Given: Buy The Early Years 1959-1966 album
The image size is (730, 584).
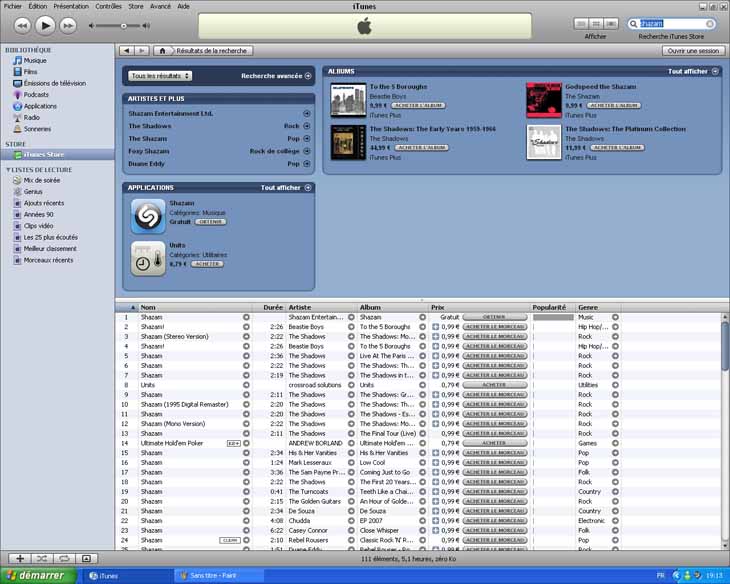Looking at the screenshot, I should click(x=422, y=148).
